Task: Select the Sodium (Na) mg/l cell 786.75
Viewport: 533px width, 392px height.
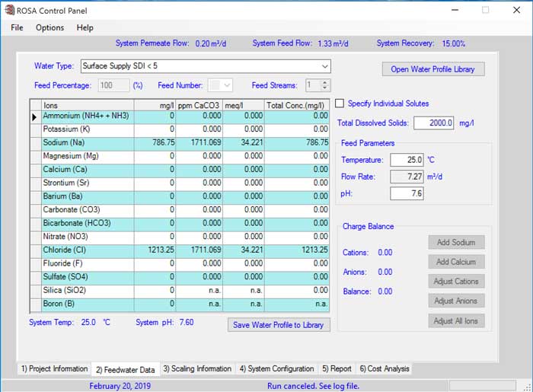Action: tap(155, 142)
